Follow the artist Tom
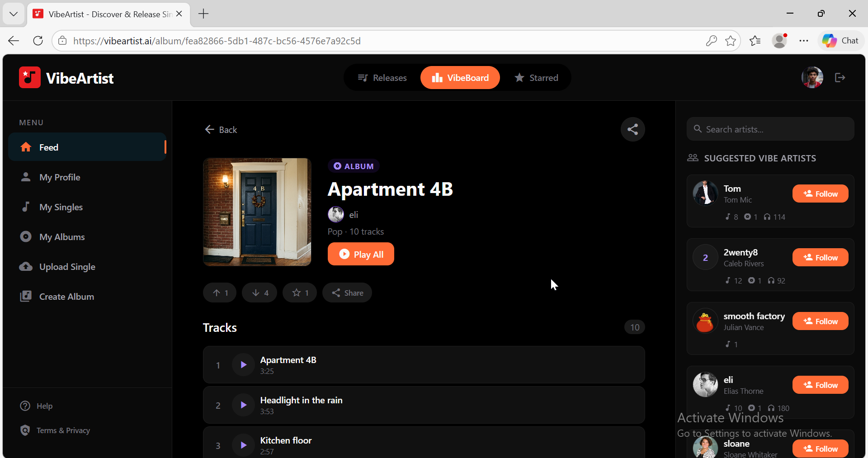The image size is (868, 458). click(820, 194)
